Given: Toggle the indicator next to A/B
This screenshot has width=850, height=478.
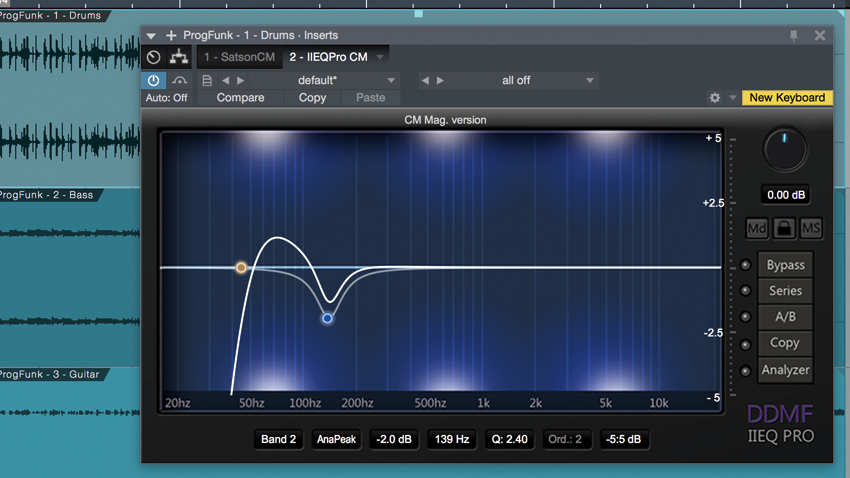Looking at the screenshot, I should point(745,317).
